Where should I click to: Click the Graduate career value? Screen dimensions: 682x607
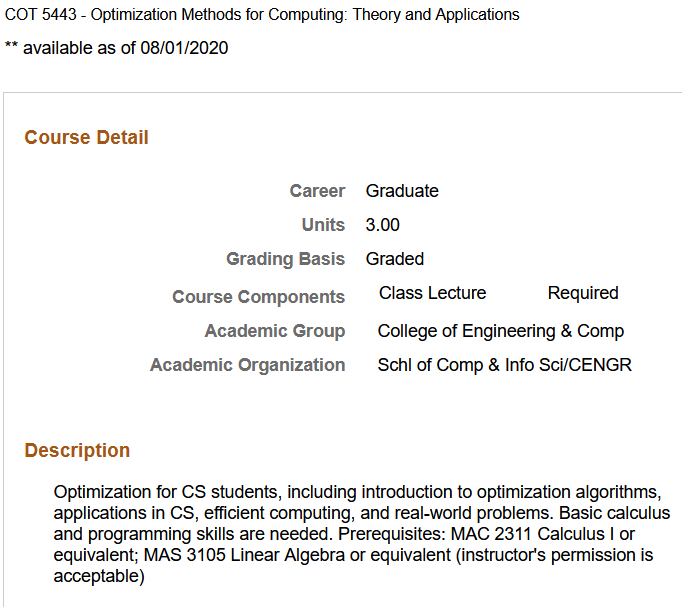[x=402, y=191]
